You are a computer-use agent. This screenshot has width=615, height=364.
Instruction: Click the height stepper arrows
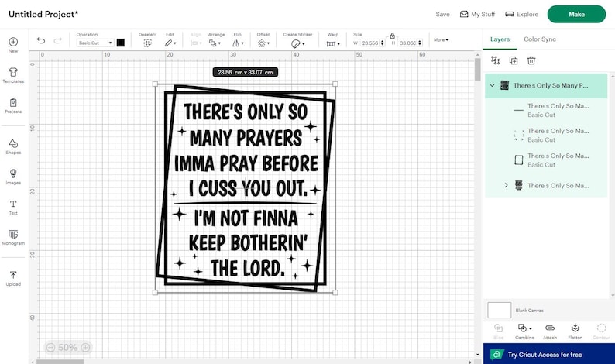click(420, 43)
